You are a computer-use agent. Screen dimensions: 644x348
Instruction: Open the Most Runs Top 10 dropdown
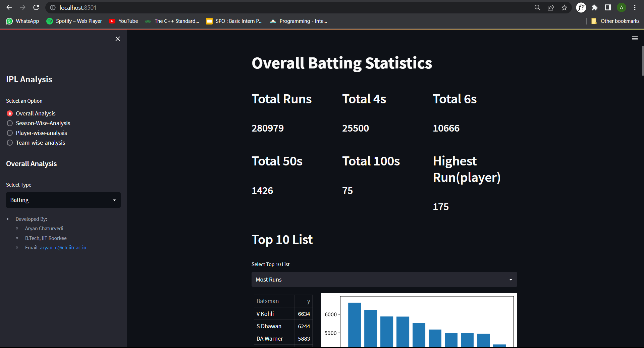click(x=384, y=279)
